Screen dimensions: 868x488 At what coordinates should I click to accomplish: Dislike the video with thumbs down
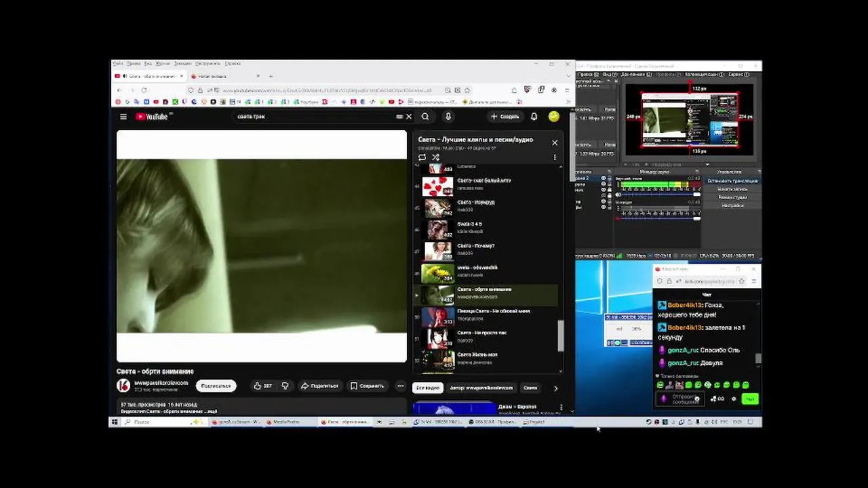pos(285,386)
